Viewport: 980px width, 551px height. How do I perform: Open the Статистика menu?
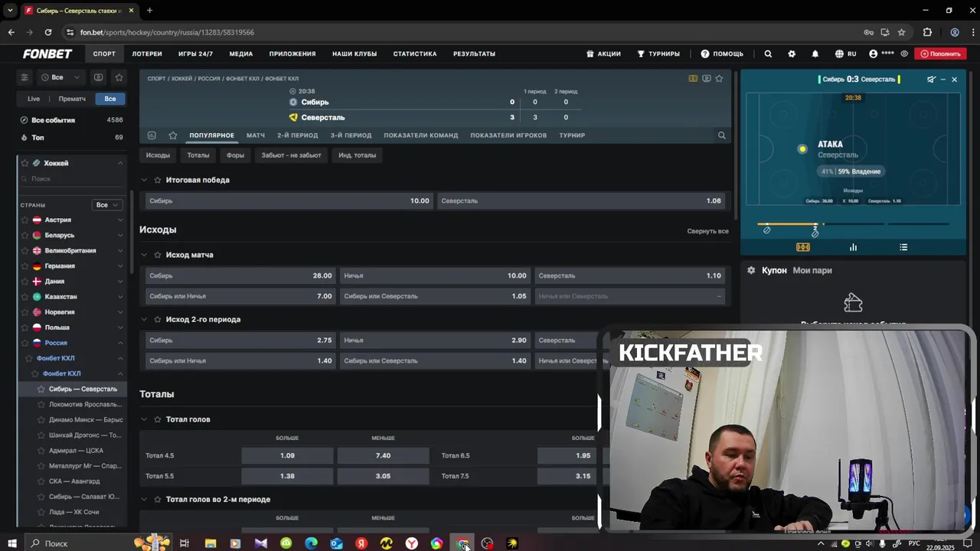pos(415,54)
